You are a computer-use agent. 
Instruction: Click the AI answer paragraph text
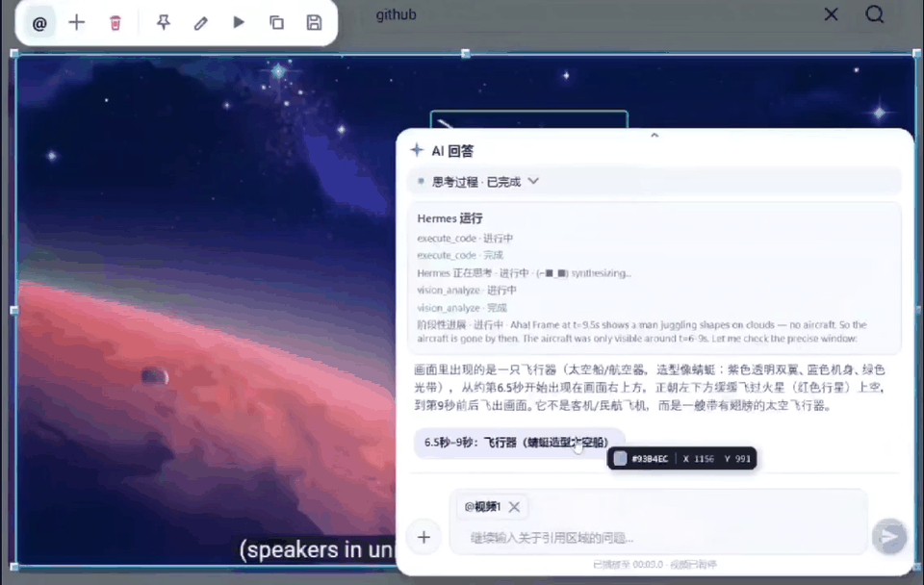click(x=650, y=387)
